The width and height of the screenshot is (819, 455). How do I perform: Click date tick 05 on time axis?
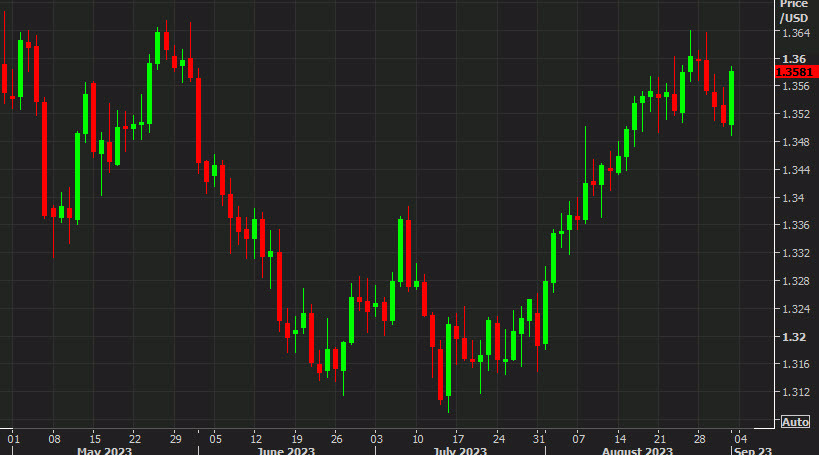pyautogui.click(x=215, y=439)
